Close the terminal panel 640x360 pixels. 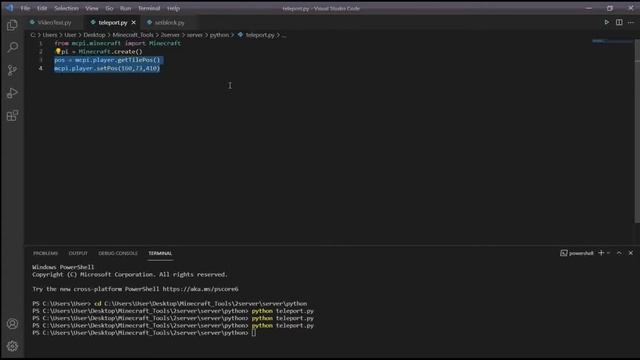(631, 253)
